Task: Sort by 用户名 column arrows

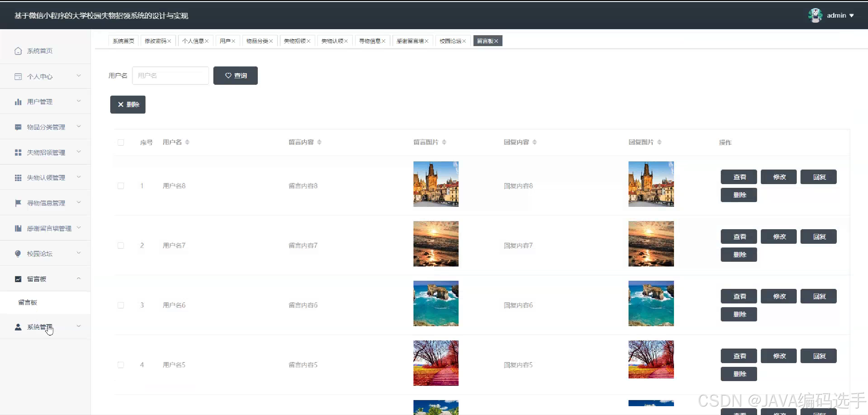Action: coord(187,142)
